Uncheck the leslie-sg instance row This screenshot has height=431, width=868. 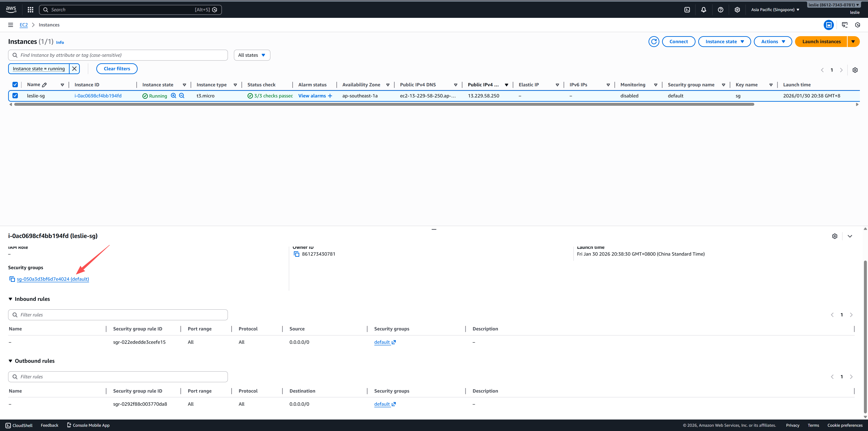click(15, 96)
